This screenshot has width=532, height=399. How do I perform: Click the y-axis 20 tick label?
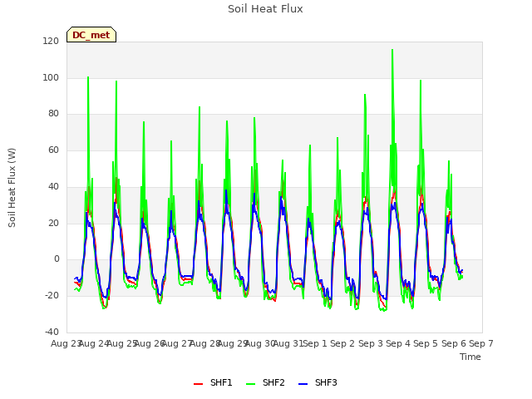point(53,224)
